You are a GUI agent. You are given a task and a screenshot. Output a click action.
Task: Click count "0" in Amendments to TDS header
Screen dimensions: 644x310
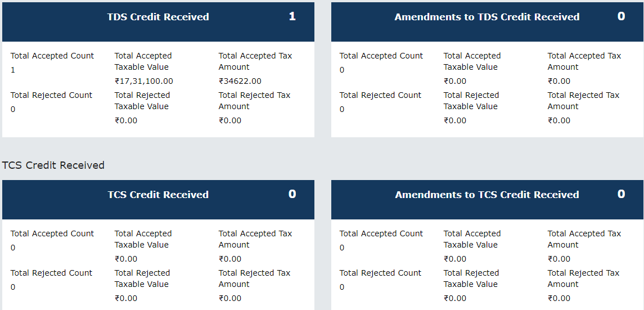pyautogui.click(x=621, y=17)
